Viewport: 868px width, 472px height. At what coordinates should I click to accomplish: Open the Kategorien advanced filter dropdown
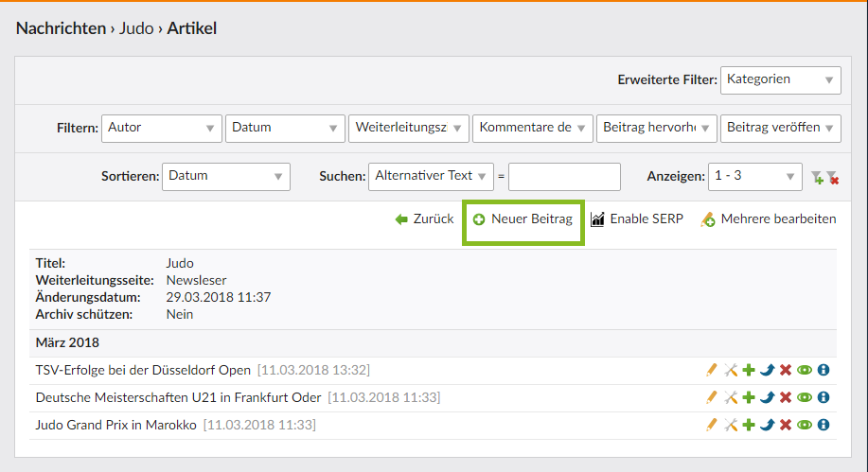click(x=780, y=79)
